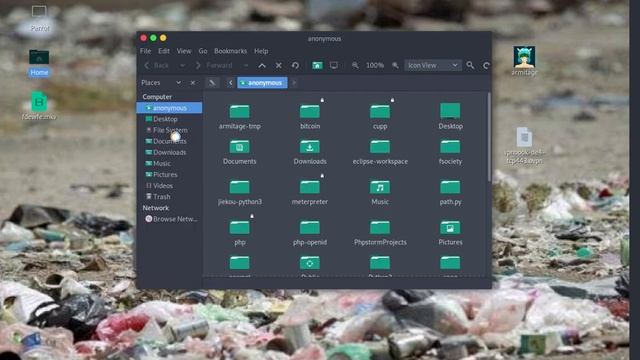
Task: Open the Icon View mode dropdown
Action: point(433,65)
